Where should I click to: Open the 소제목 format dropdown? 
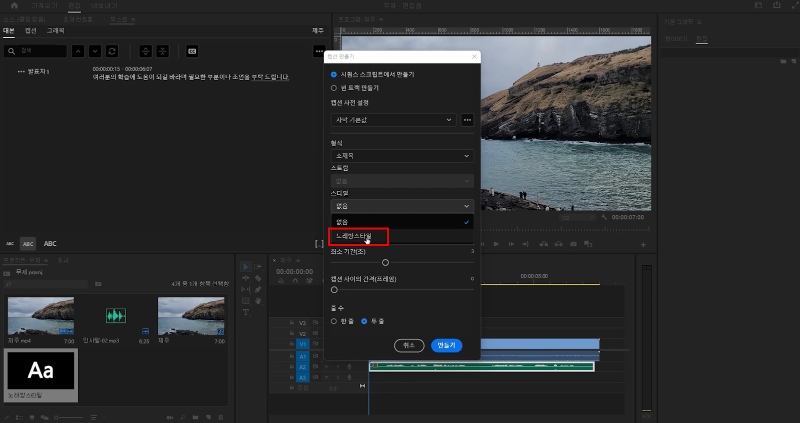point(401,156)
